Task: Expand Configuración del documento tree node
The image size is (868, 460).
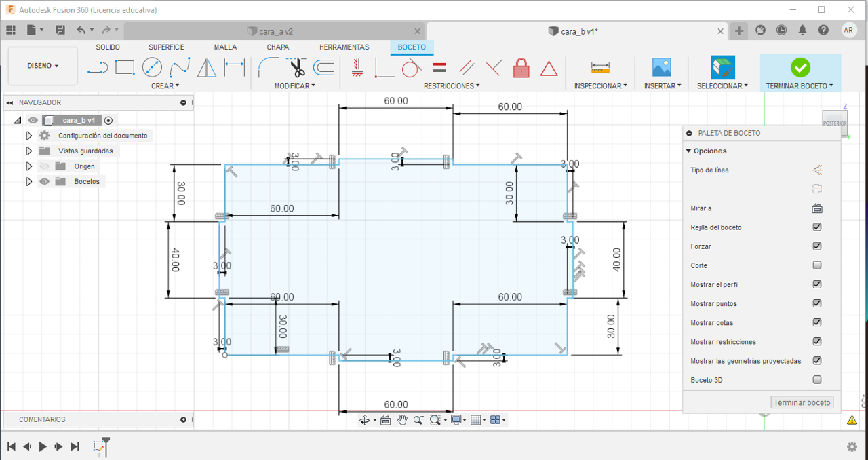Action: pos(28,136)
